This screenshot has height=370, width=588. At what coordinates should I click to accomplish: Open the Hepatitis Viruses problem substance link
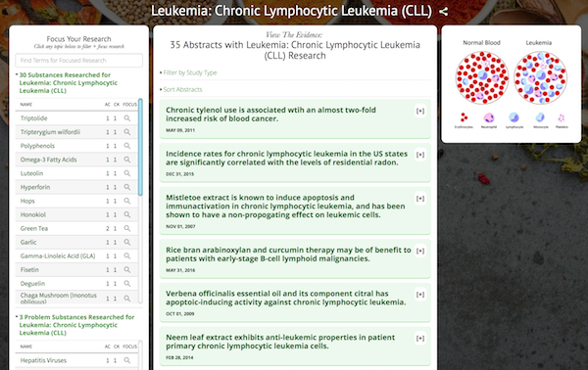coord(43,360)
